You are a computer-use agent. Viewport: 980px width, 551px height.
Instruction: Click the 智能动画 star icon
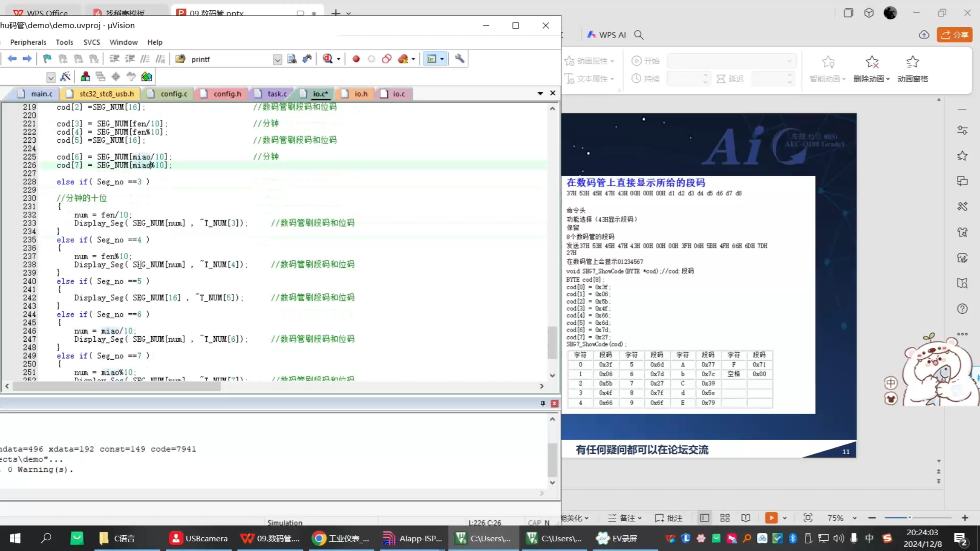(828, 61)
